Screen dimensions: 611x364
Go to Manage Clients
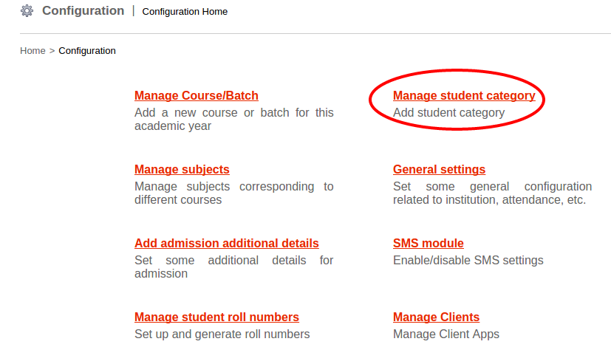[x=436, y=317]
